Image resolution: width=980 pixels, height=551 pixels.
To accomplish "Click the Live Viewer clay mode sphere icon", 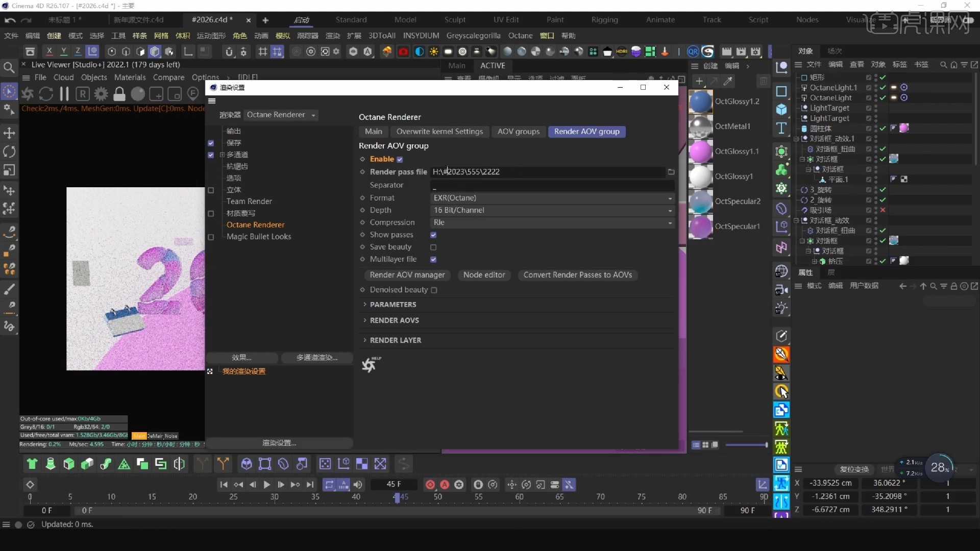I will pos(138,94).
